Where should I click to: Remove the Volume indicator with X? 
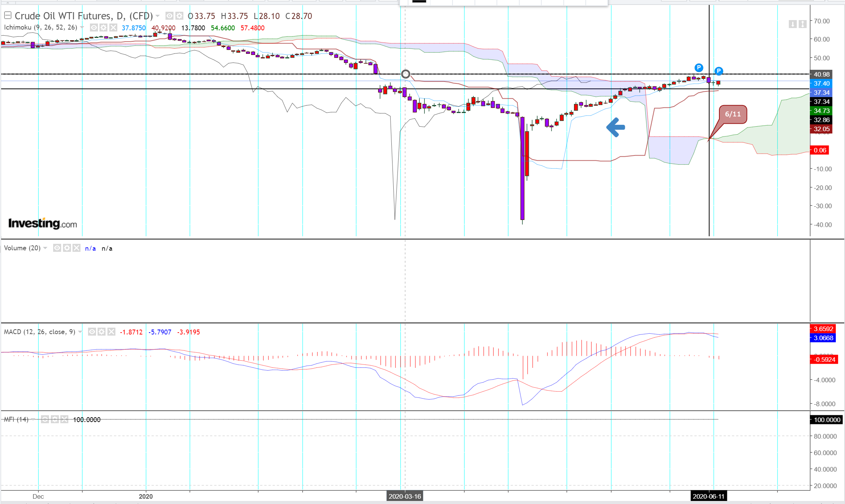click(x=77, y=248)
